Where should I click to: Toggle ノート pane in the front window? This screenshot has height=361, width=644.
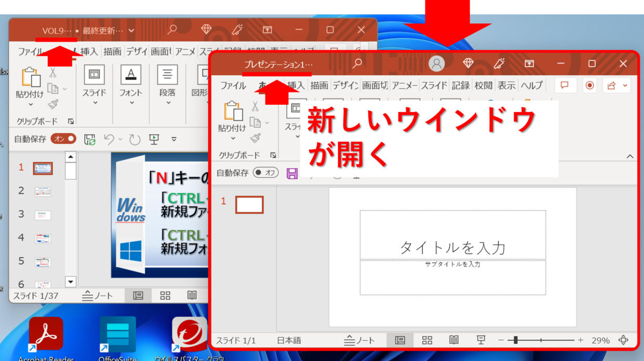359,340
